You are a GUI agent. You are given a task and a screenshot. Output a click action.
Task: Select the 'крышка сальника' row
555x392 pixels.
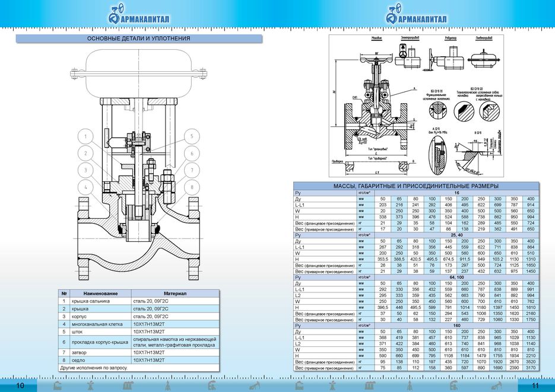139,301
